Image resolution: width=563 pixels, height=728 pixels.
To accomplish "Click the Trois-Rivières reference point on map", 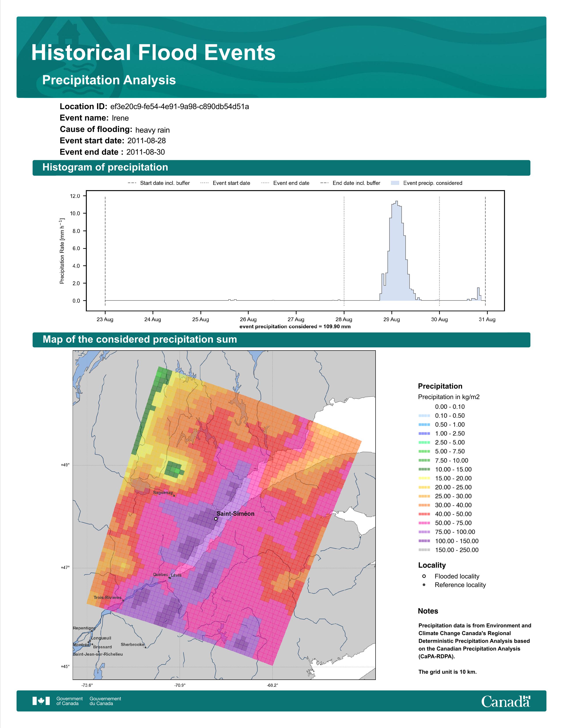I will click(x=123, y=601).
